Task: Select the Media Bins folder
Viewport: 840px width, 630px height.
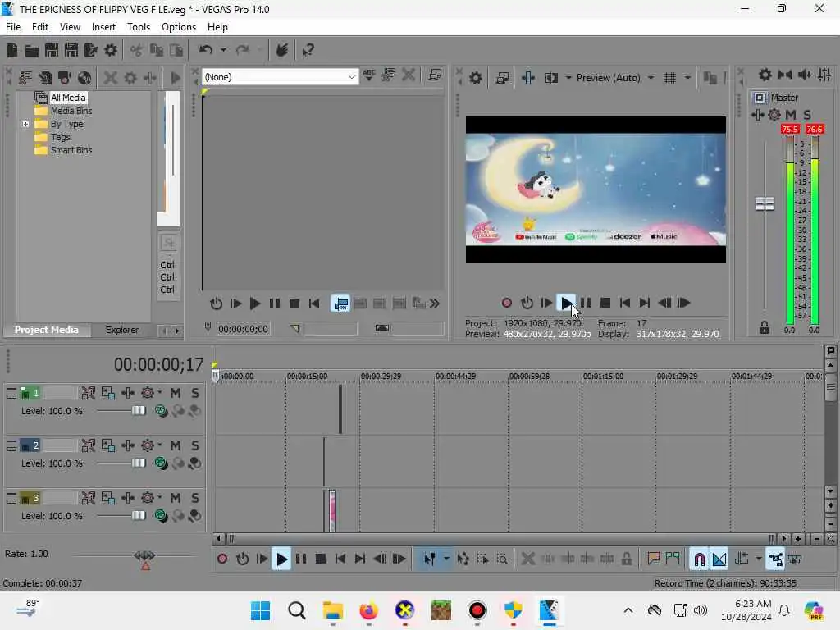Action: pos(71,111)
